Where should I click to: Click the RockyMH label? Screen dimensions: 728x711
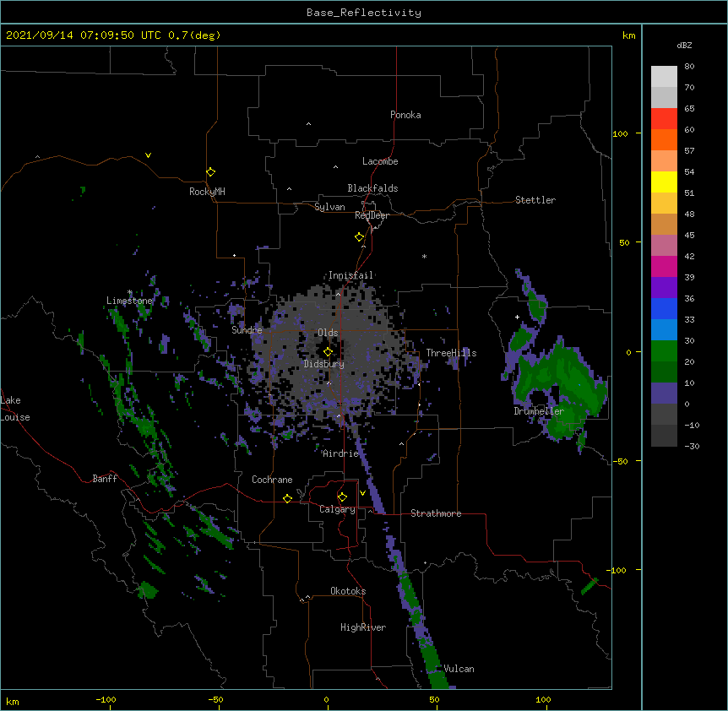click(207, 192)
